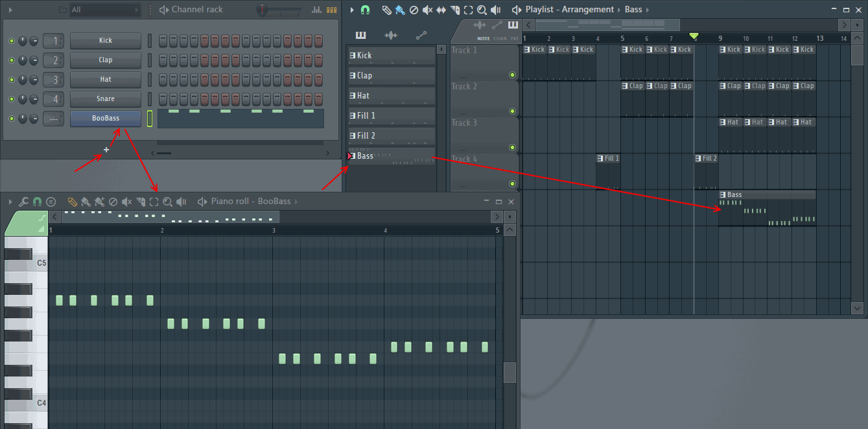Viewport: 868px width, 429px height.
Task: Open the All channel filter dropdown
Action: coord(104,10)
